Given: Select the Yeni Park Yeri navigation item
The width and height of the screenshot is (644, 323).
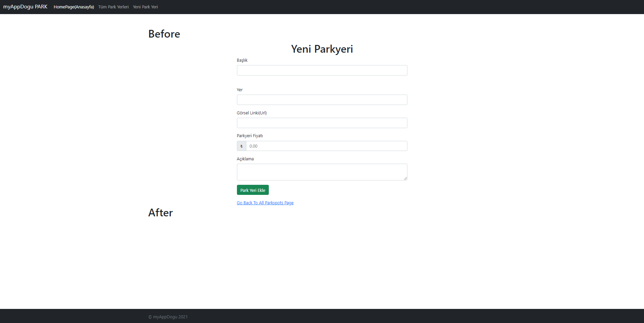Looking at the screenshot, I should (145, 7).
